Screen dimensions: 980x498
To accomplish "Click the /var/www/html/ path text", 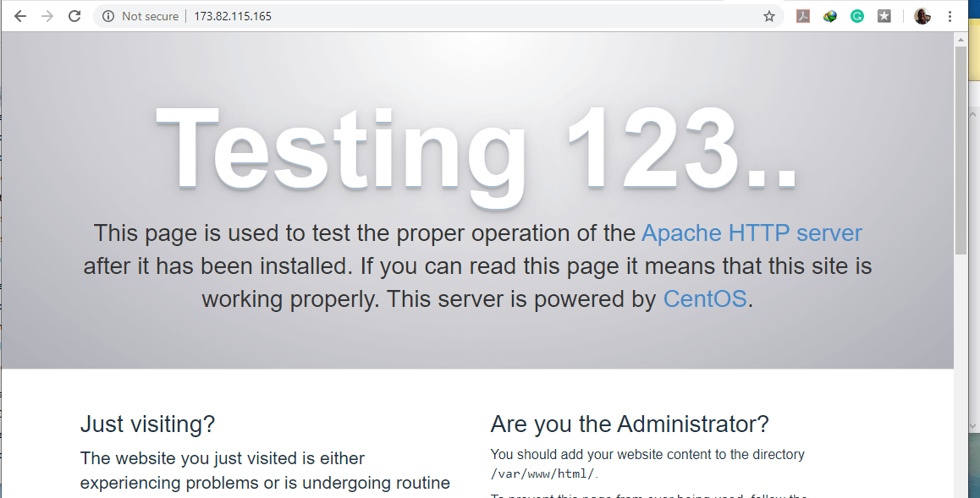I will point(542,474).
